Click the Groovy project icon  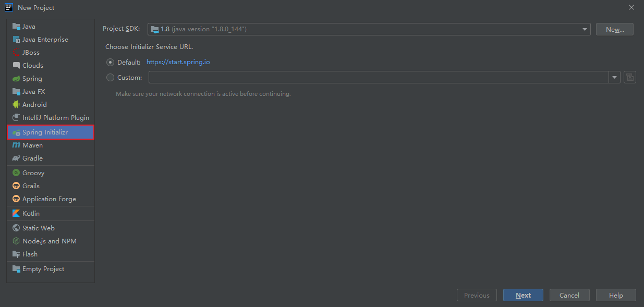16,173
